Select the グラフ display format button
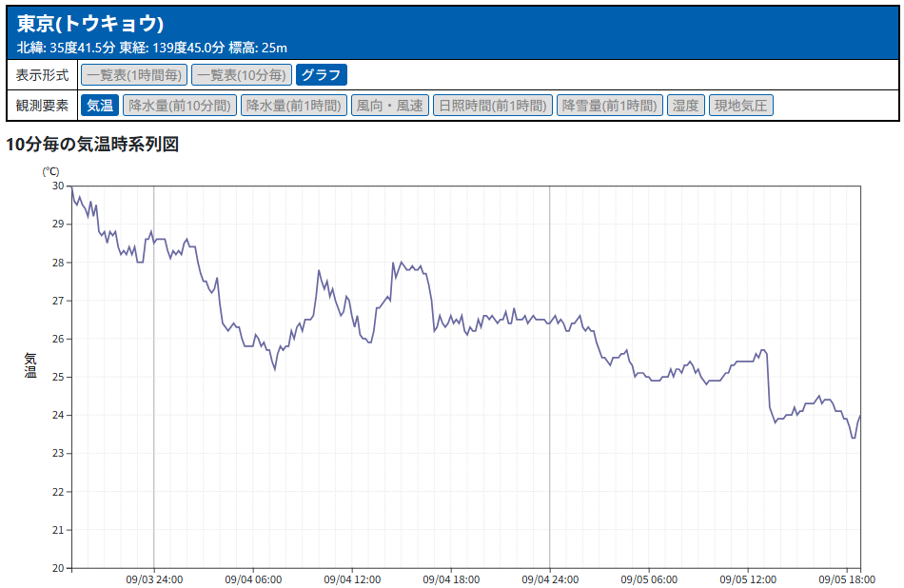Screen dimensions: 904x588 pyautogui.click(x=322, y=74)
